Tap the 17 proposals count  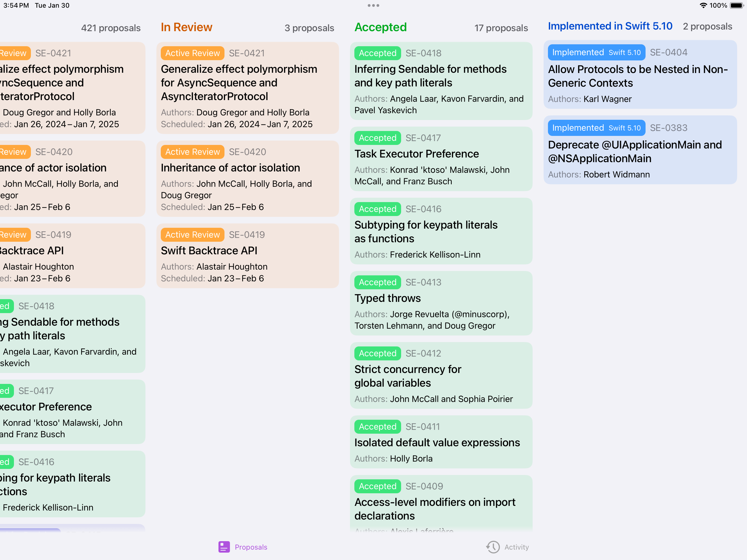click(501, 28)
